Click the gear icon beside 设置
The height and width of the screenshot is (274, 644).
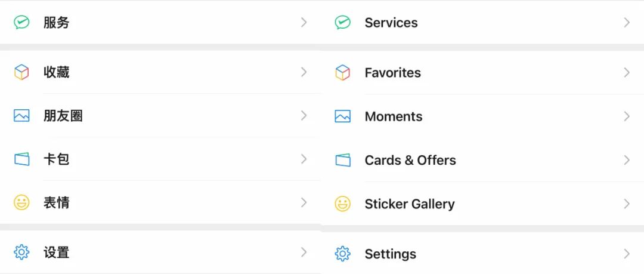coord(21,253)
